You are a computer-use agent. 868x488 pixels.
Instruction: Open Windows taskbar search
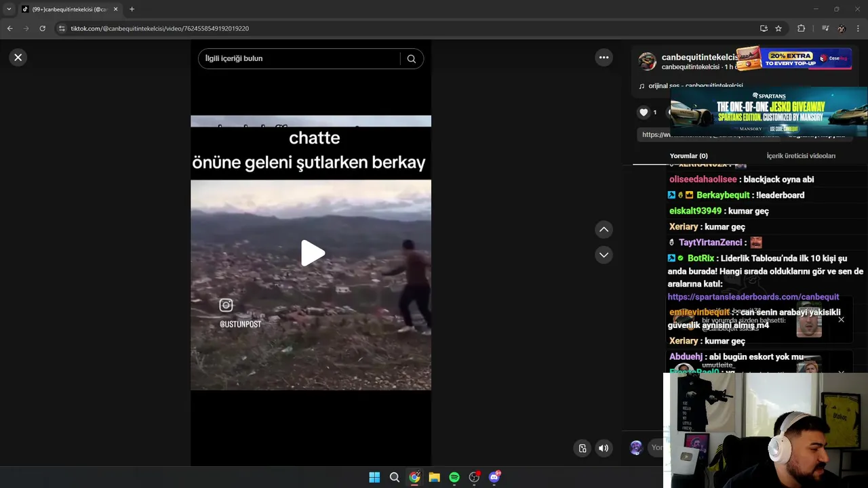394,477
